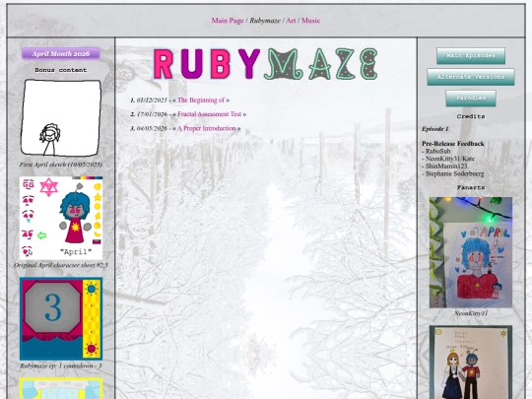Select the 'Pre-Release Feedback' heading
The image size is (532, 399).
pos(453,144)
